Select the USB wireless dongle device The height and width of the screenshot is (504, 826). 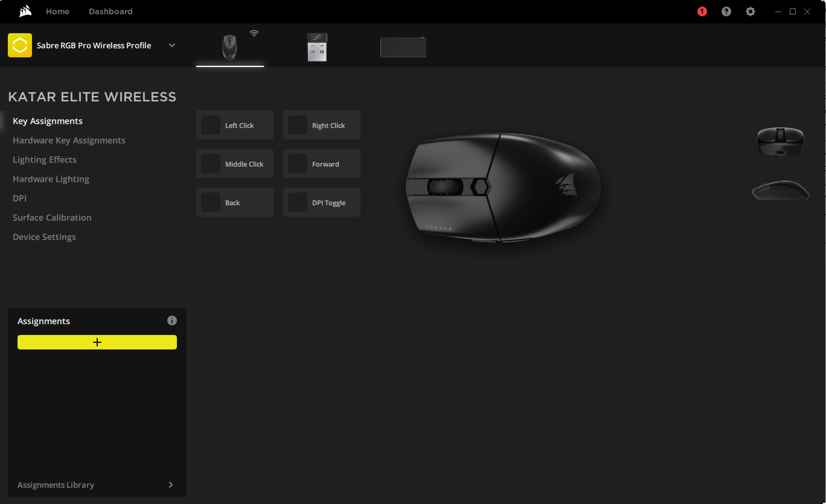[317, 47]
